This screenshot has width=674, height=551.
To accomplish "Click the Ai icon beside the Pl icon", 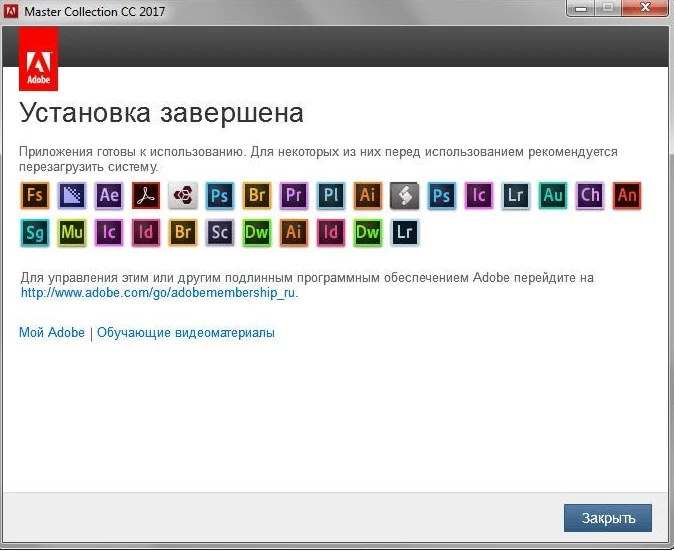I will pos(368,196).
